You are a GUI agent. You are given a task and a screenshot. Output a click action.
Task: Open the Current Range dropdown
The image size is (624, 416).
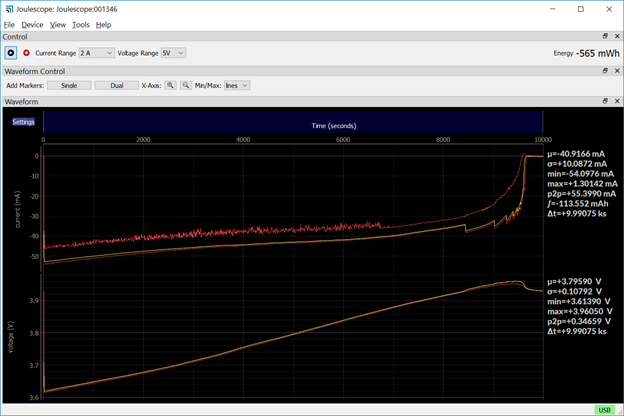pos(97,53)
